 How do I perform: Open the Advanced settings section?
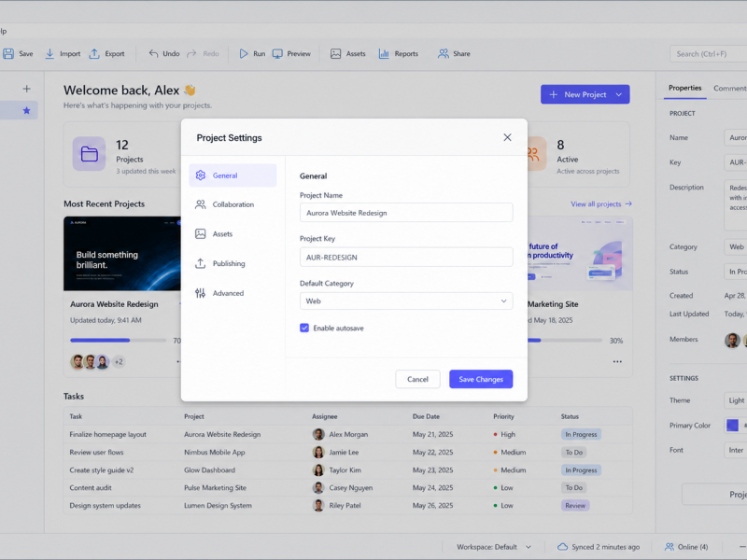click(x=233, y=293)
